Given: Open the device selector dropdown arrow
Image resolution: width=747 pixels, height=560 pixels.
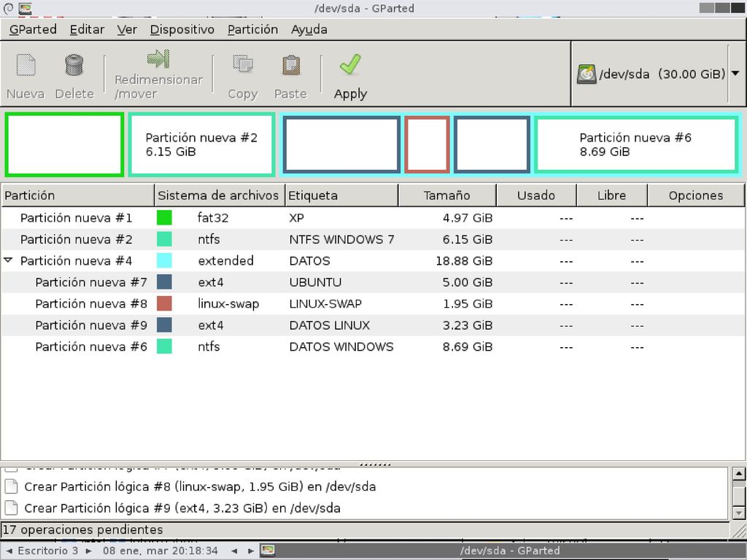Looking at the screenshot, I should [735, 74].
